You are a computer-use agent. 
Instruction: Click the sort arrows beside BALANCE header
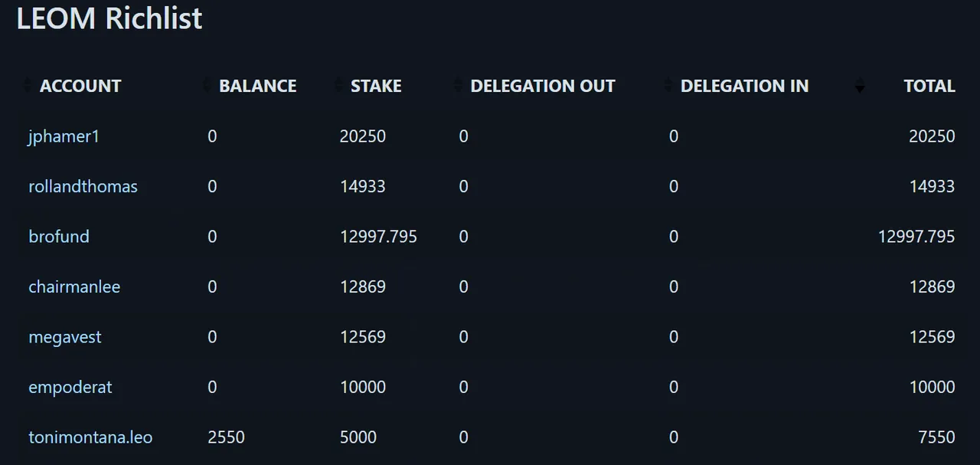pos(207,86)
